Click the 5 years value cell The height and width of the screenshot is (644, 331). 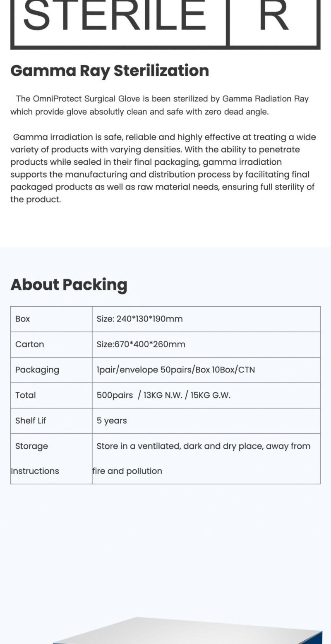coord(206,421)
